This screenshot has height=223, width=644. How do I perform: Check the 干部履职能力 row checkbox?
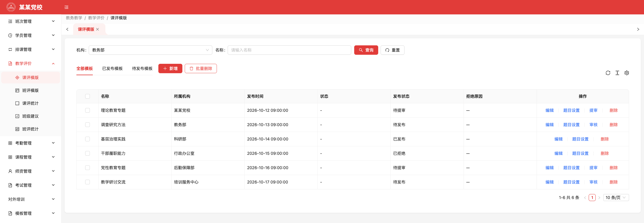tap(88, 153)
